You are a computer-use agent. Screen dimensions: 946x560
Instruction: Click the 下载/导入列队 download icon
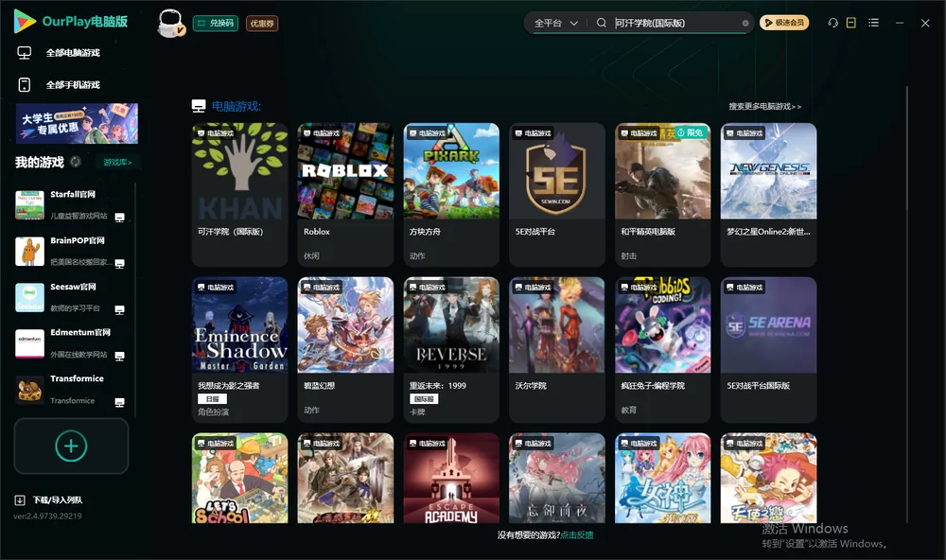[20, 500]
